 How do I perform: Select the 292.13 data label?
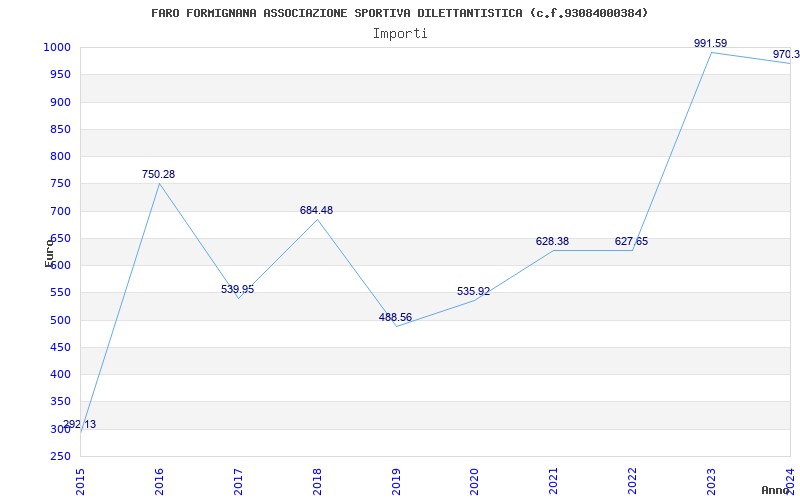(x=80, y=424)
